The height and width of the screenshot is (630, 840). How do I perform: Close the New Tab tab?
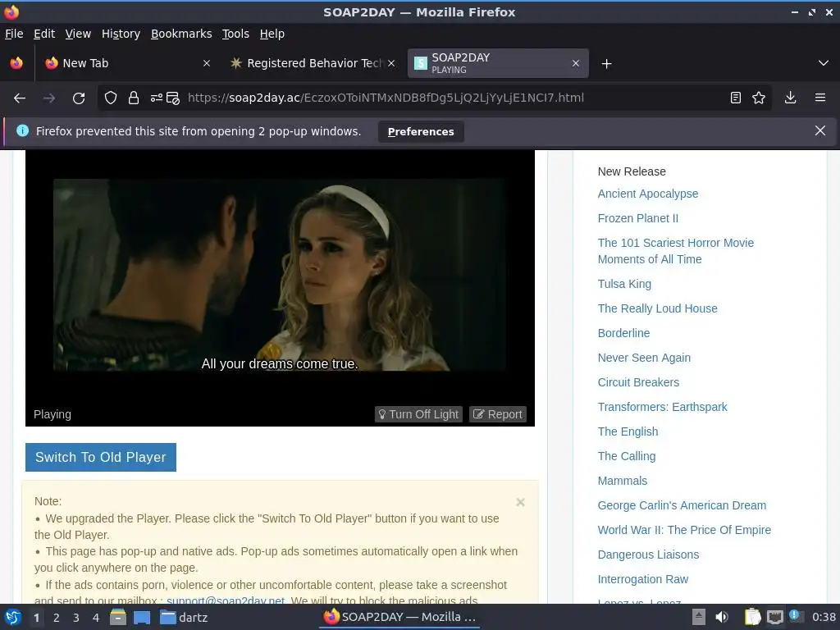pyautogui.click(x=207, y=63)
